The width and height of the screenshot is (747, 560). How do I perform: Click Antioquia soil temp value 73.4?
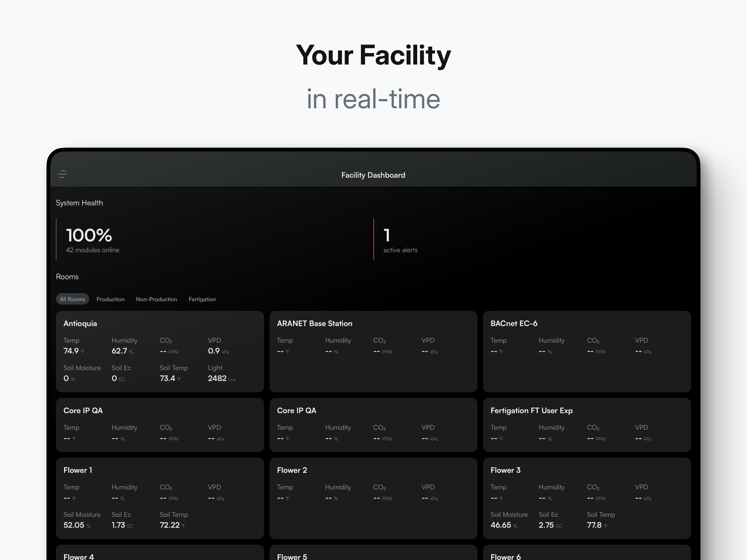(x=168, y=378)
